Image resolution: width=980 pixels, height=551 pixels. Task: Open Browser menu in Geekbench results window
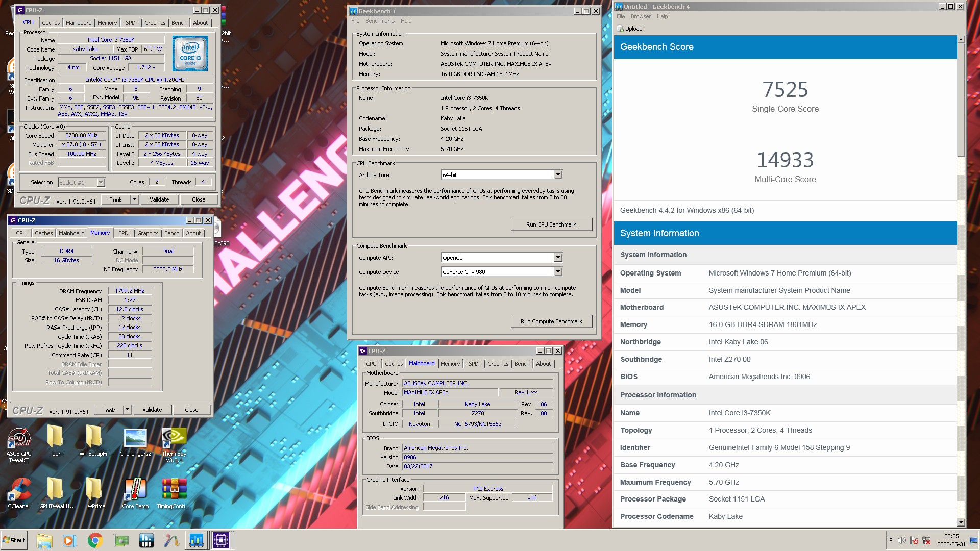641,16
